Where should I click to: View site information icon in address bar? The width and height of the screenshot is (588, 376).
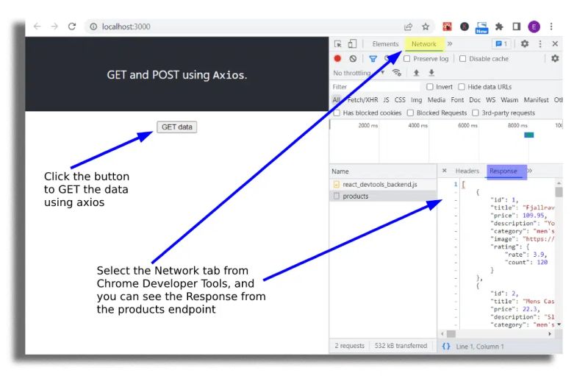click(93, 26)
